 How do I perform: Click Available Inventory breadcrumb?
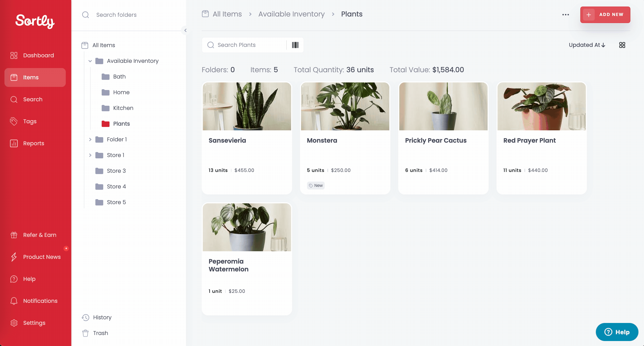pos(291,14)
